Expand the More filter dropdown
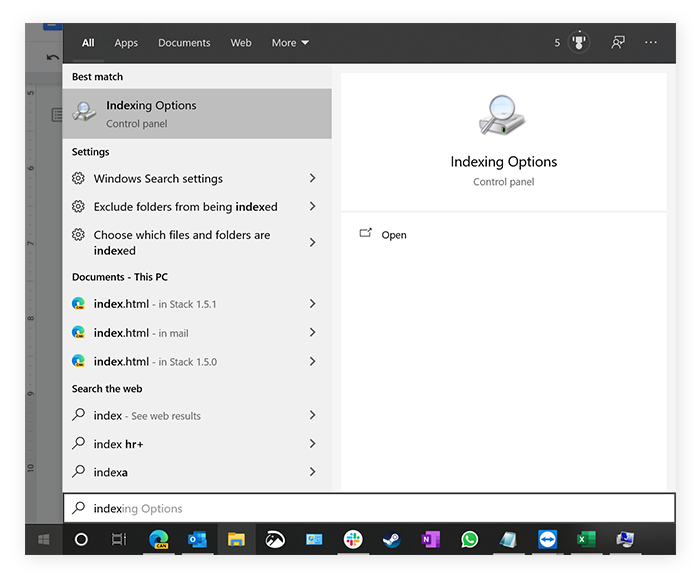 290,43
